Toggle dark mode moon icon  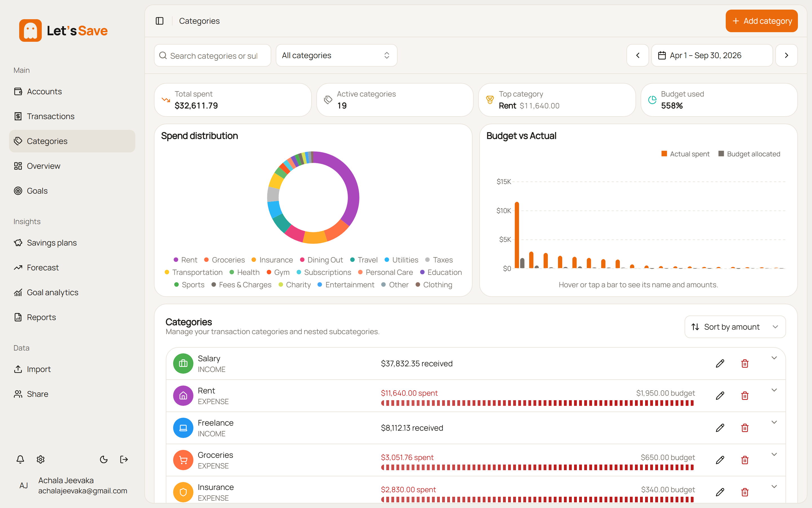click(104, 459)
